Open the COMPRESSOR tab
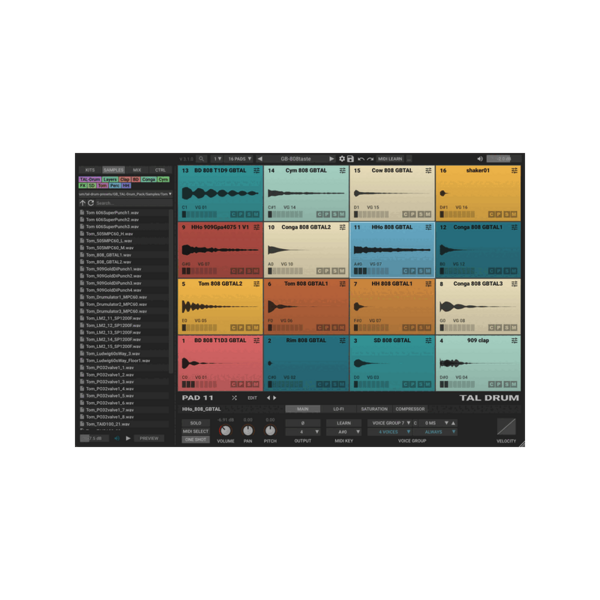Viewport: 600px width, 600px height. click(x=410, y=409)
